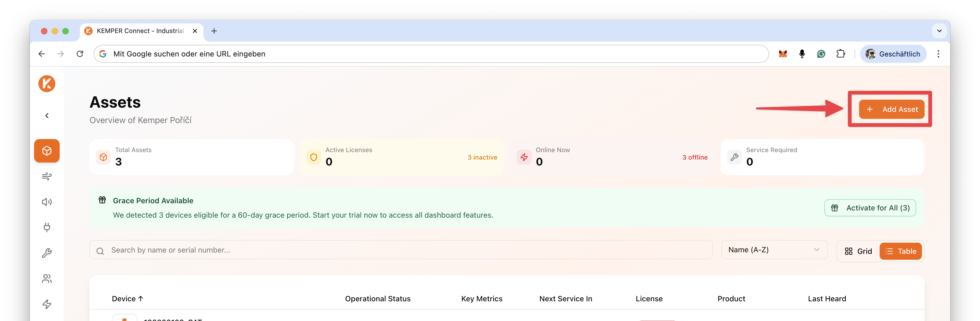Screen dimensions: 980x321
Task: Click the MetaMask fox extension icon
Action: (783, 54)
